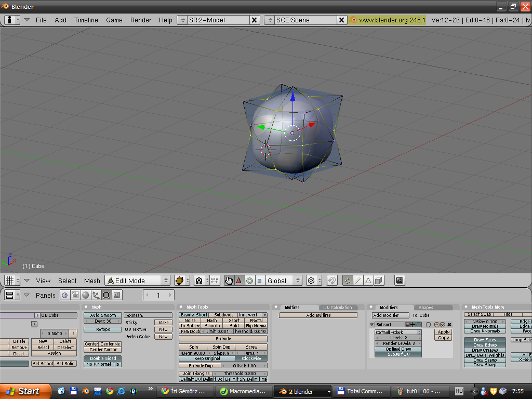Open Total Commander from the taskbar
This screenshot has width=532, height=399.
click(x=360, y=391)
